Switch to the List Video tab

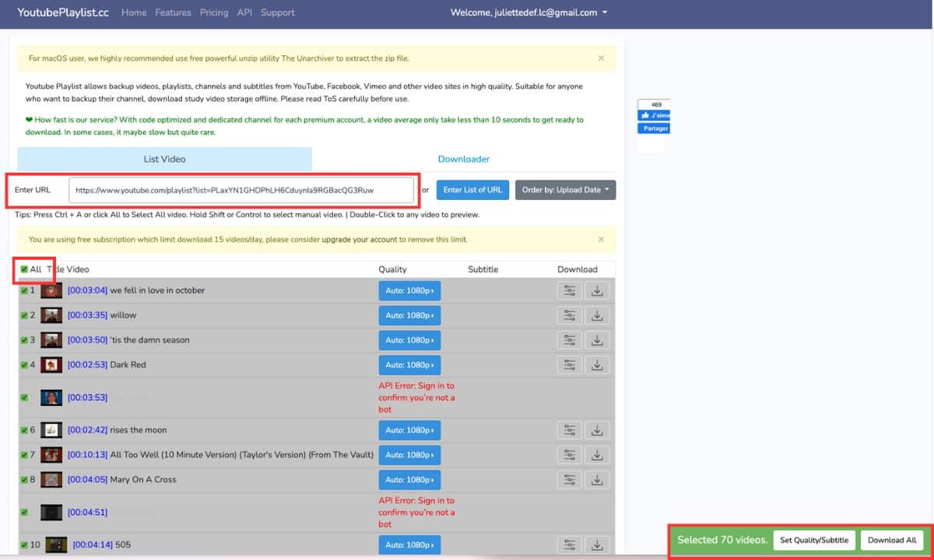(164, 159)
